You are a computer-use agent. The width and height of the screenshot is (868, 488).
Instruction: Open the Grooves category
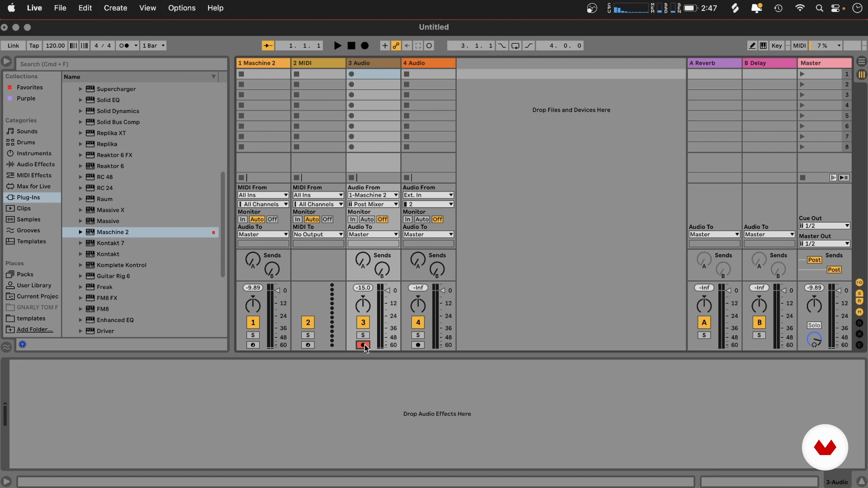28,230
